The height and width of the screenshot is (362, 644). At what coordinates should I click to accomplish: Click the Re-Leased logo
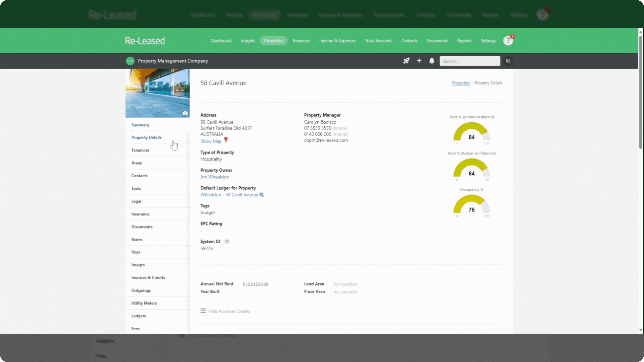click(x=145, y=41)
